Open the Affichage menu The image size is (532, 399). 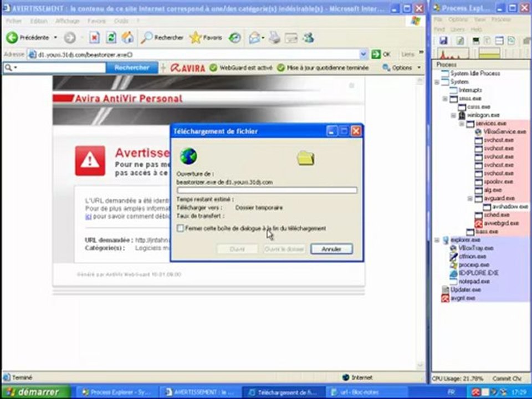pos(68,21)
